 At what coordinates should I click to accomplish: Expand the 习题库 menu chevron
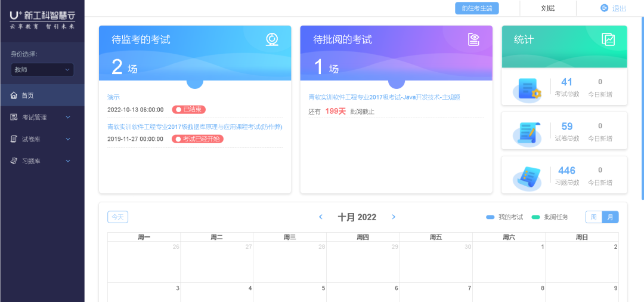pos(68,162)
